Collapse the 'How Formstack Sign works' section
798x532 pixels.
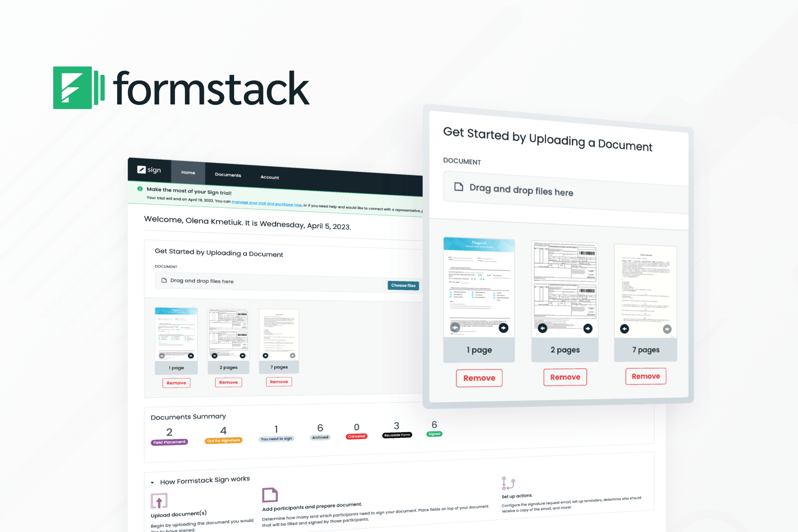[x=152, y=482]
